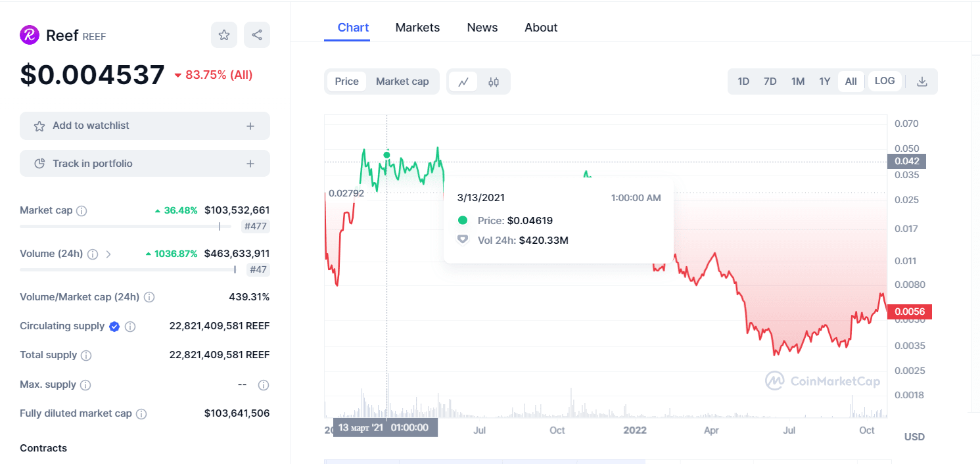Expand Track in portfolio plus button
980x464 pixels.
(250, 164)
